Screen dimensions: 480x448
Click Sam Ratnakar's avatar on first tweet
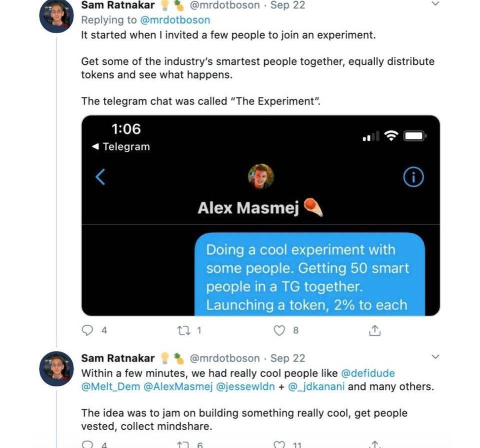(x=56, y=16)
